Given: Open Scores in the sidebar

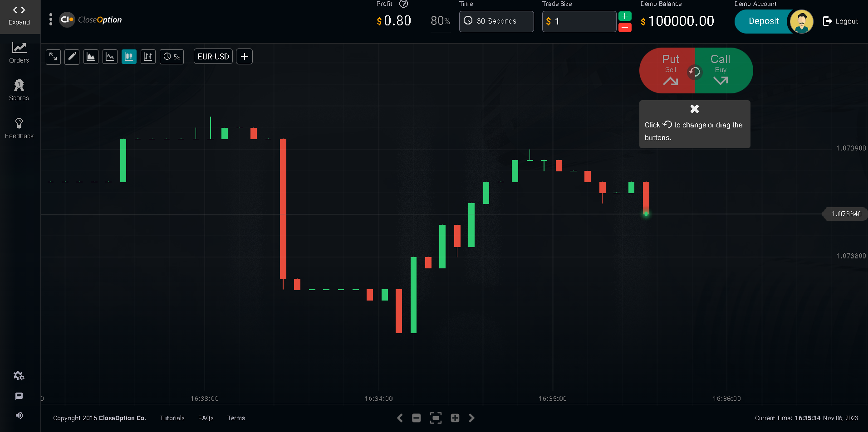Looking at the screenshot, I should click(19, 90).
